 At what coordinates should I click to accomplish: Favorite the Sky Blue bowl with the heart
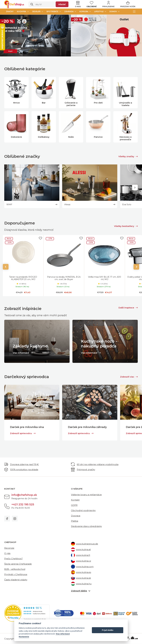[x=122, y=238]
